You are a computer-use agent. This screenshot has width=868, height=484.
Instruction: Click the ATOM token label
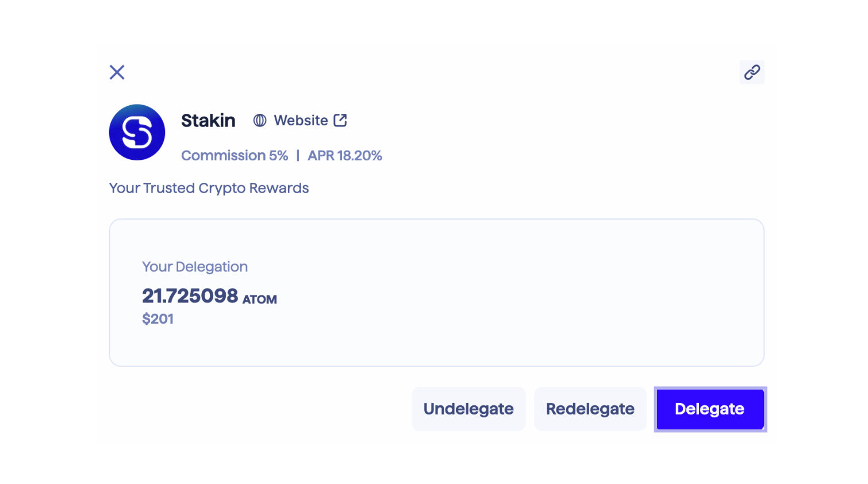(x=260, y=299)
